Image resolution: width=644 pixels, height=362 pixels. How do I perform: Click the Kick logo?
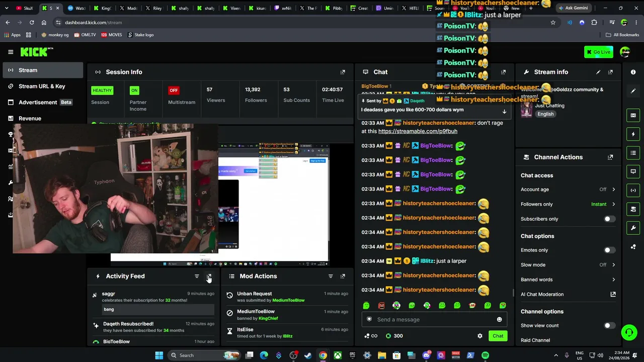pos(37,52)
